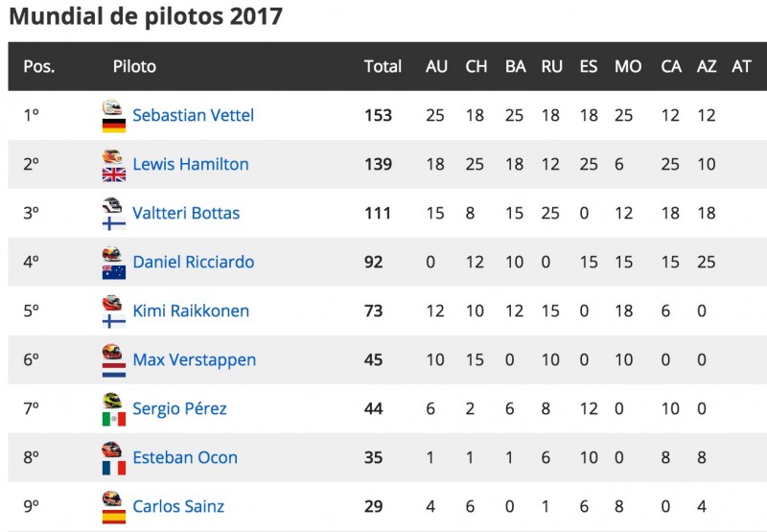Click the Spanish flag beside Sainz
This screenshot has width=767, height=532.
114,517
